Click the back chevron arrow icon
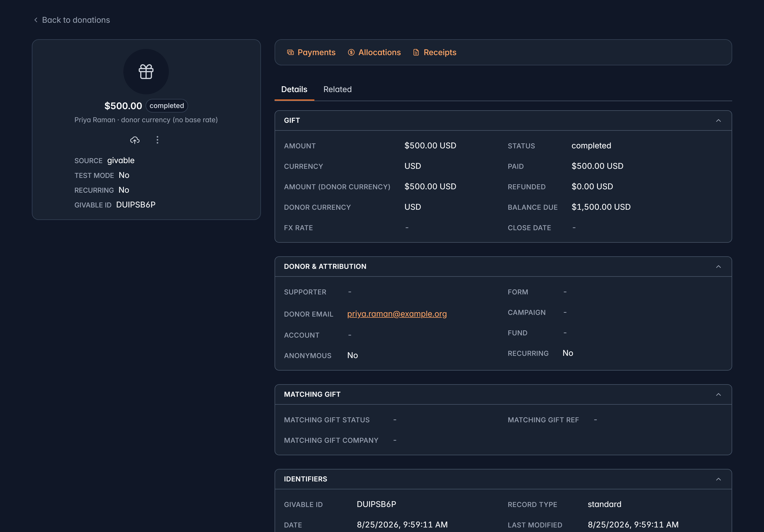 tap(36, 20)
